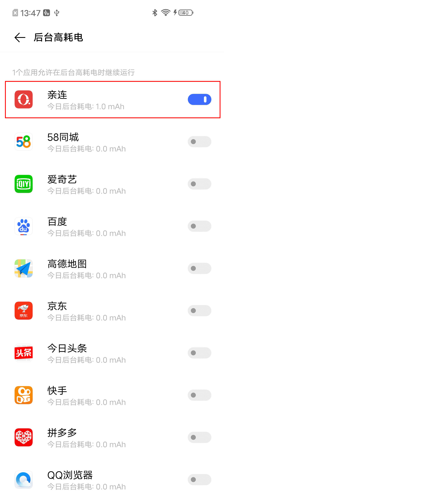The height and width of the screenshot is (497, 448).
Task: Disable background running for 亲连
Action: 199,99
